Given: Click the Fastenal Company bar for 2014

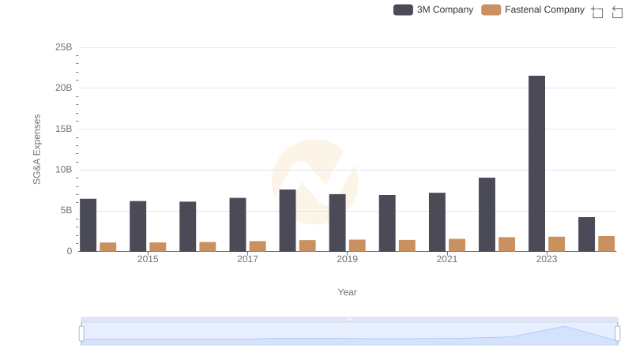Looking at the screenshot, I should [x=108, y=247].
